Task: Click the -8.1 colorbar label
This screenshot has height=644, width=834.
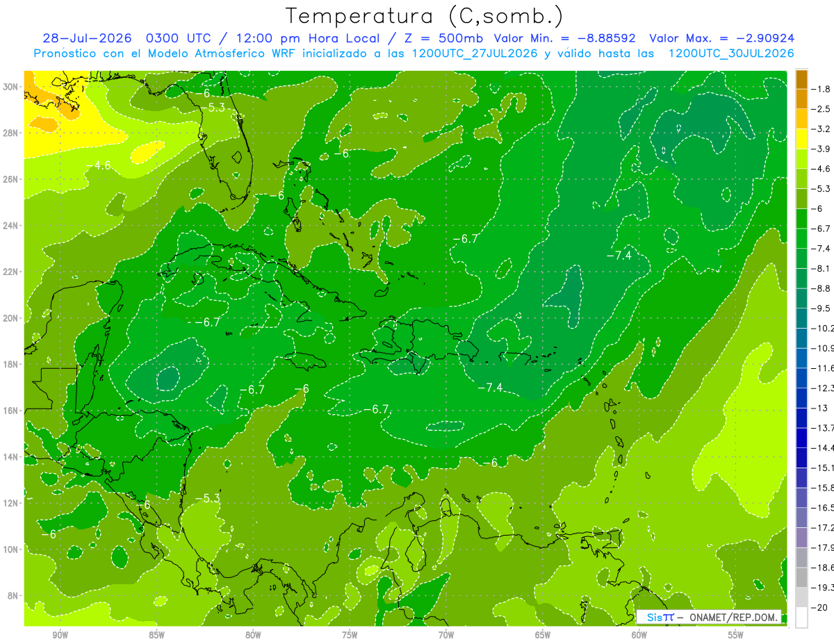Action: [x=821, y=268]
